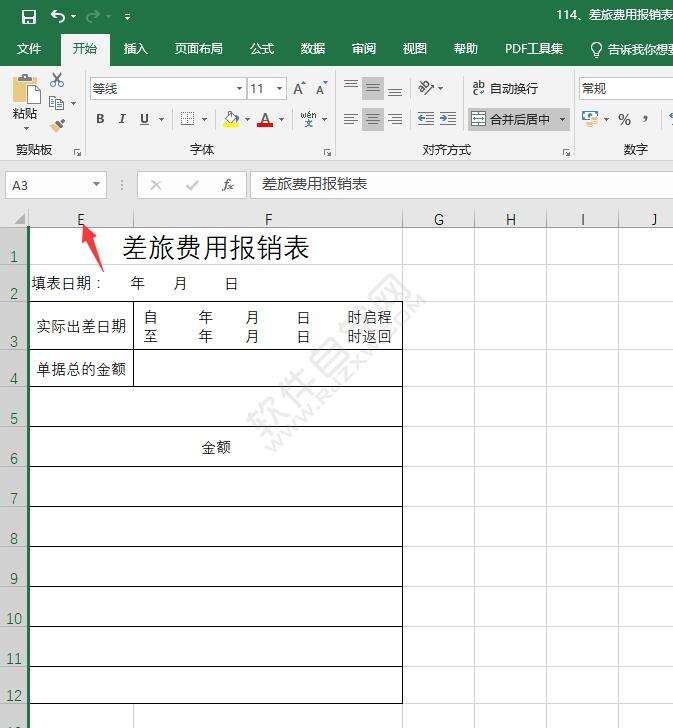Apply red font color A

tap(265, 119)
